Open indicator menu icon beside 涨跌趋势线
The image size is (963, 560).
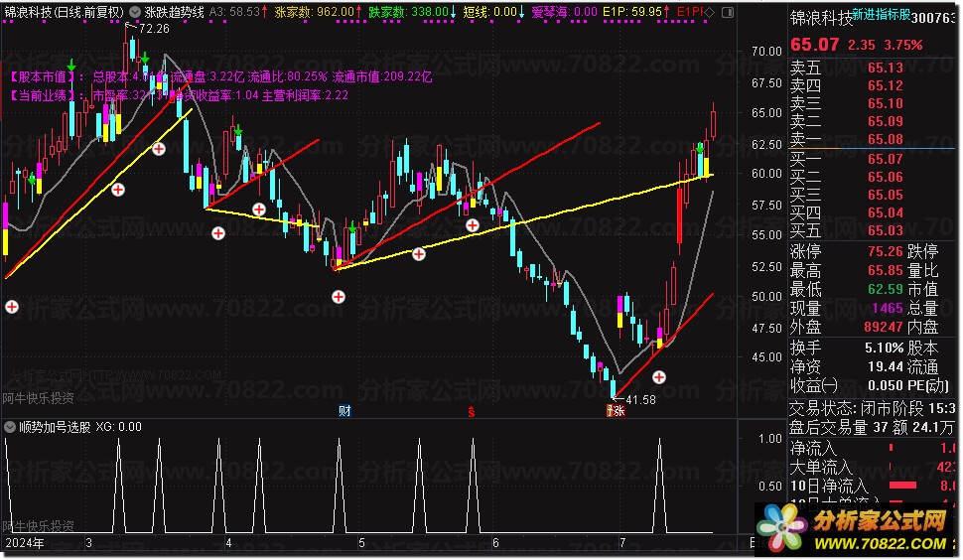click(x=134, y=12)
